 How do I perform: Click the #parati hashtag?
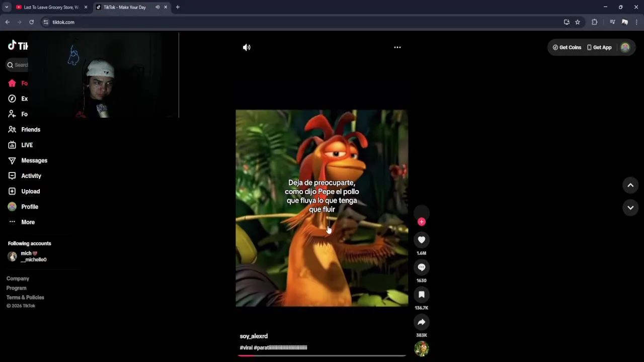(x=280, y=347)
